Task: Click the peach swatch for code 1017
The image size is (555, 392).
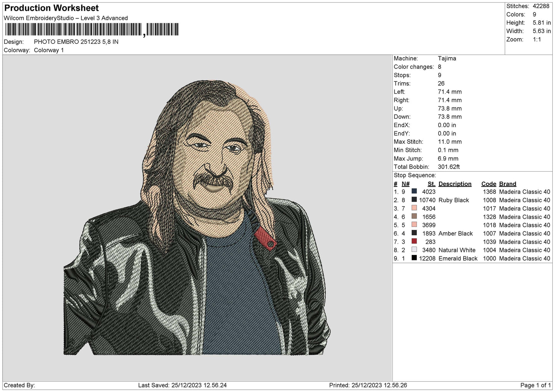Action: (414, 208)
